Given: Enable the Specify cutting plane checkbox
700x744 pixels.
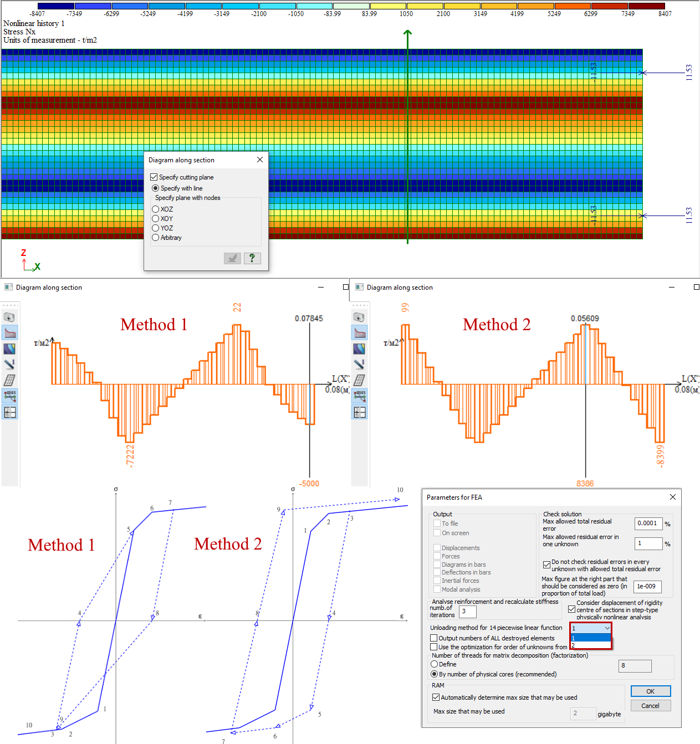Looking at the screenshot, I should pyautogui.click(x=154, y=177).
